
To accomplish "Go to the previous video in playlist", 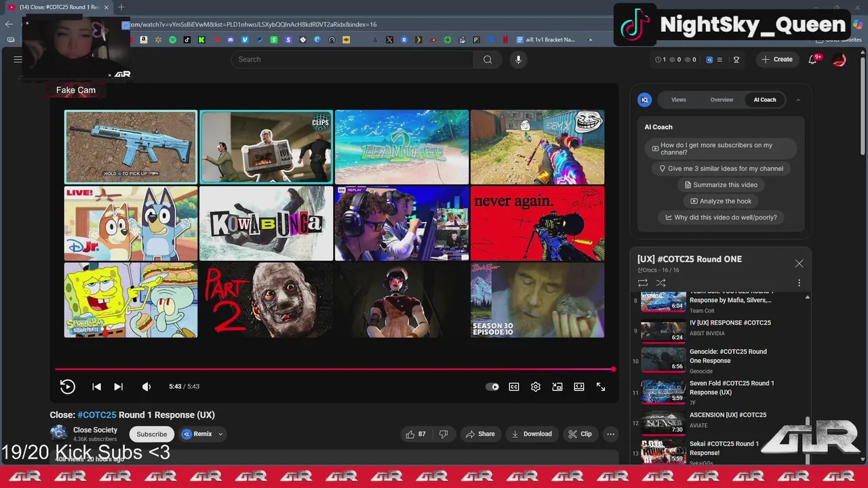I will (x=96, y=386).
